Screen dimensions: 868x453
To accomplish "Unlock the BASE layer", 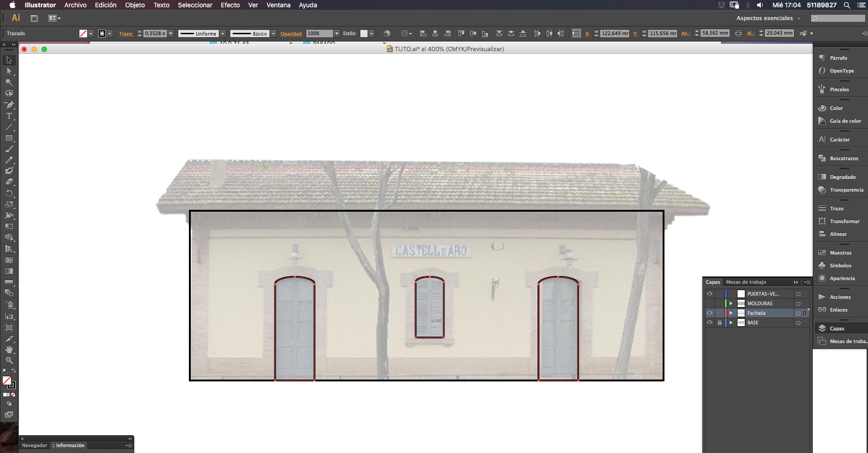I will click(720, 323).
